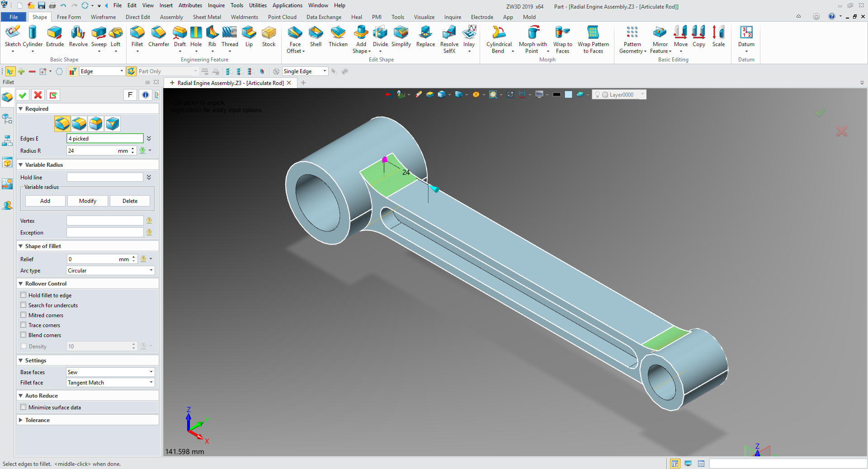Select the Shell tool

(316, 36)
